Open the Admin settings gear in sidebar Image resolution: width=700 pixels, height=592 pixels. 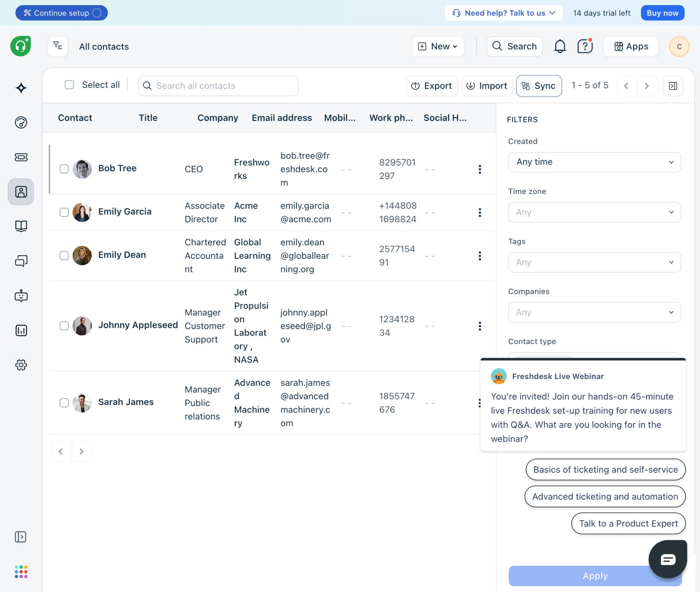(x=21, y=365)
